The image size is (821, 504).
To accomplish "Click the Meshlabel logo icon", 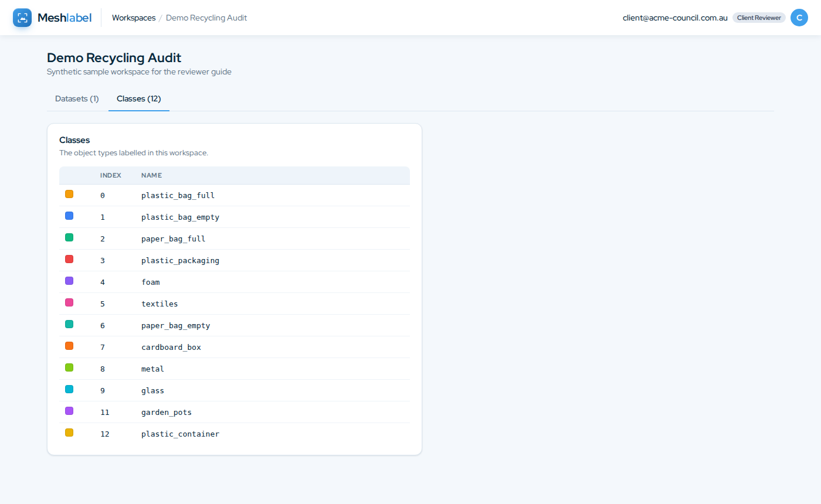I will point(22,18).
